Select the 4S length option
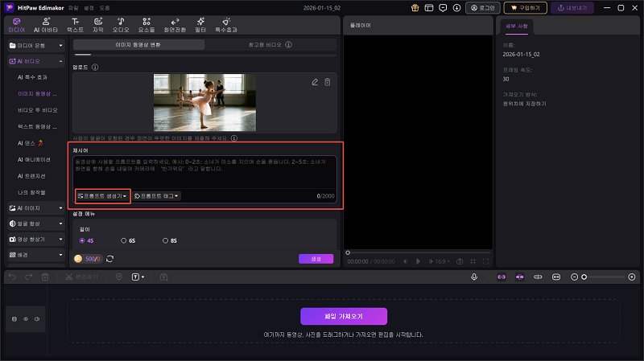The width and height of the screenshot is (644, 361). [86, 241]
